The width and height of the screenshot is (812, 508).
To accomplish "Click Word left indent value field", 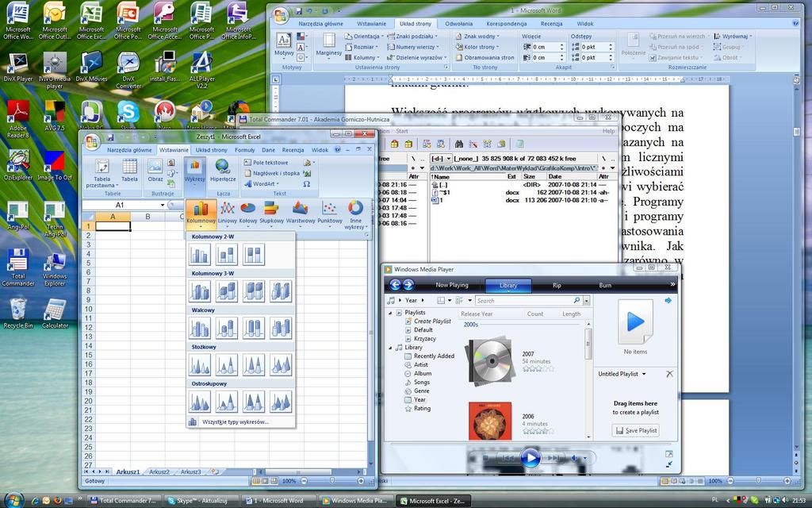I will click(545, 47).
